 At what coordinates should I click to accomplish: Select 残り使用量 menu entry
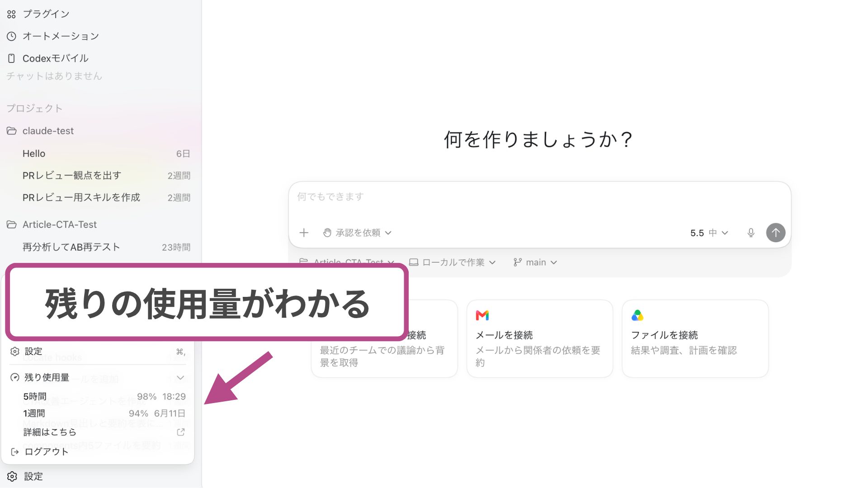click(x=98, y=377)
